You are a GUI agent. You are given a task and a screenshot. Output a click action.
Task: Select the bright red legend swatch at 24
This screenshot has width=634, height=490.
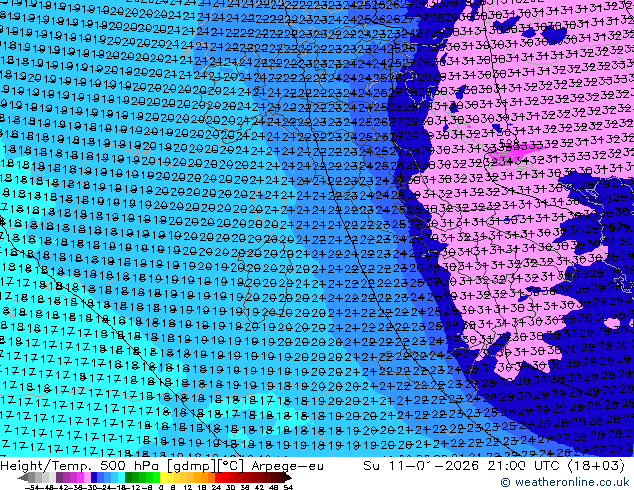tap(218, 478)
